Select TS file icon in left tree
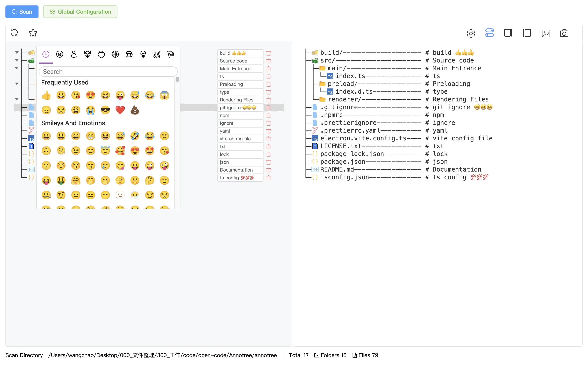The image size is (588, 368). (x=31, y=138)
